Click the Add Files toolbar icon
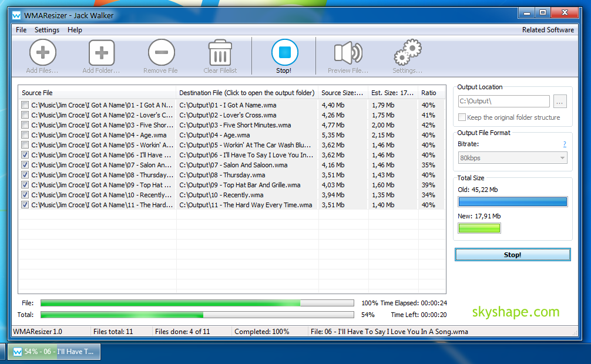Viewport: 591px width, 364px height. (x=42, y=53)
